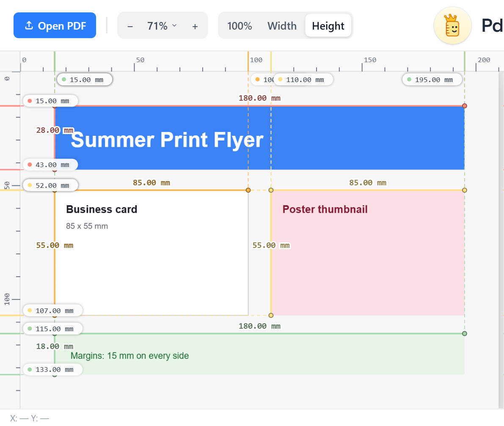Select the 107.00 mm horizontal guide label

53,311
